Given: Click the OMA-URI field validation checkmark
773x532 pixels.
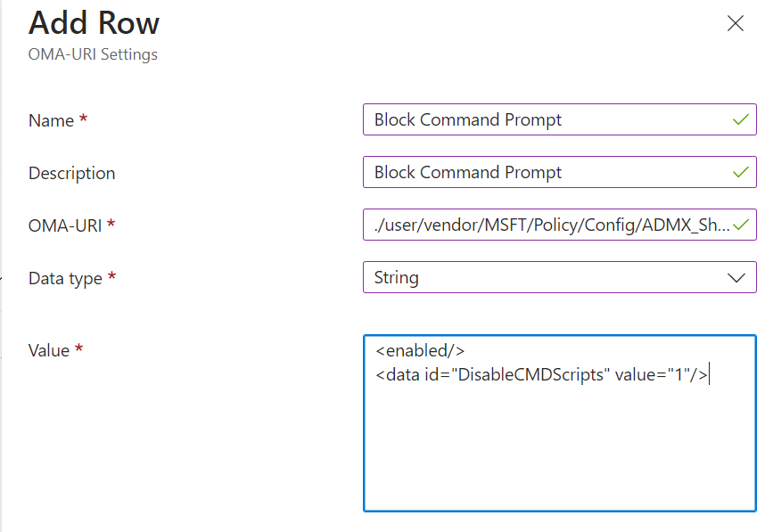Looking at the screenshot, I should [740, 225].
